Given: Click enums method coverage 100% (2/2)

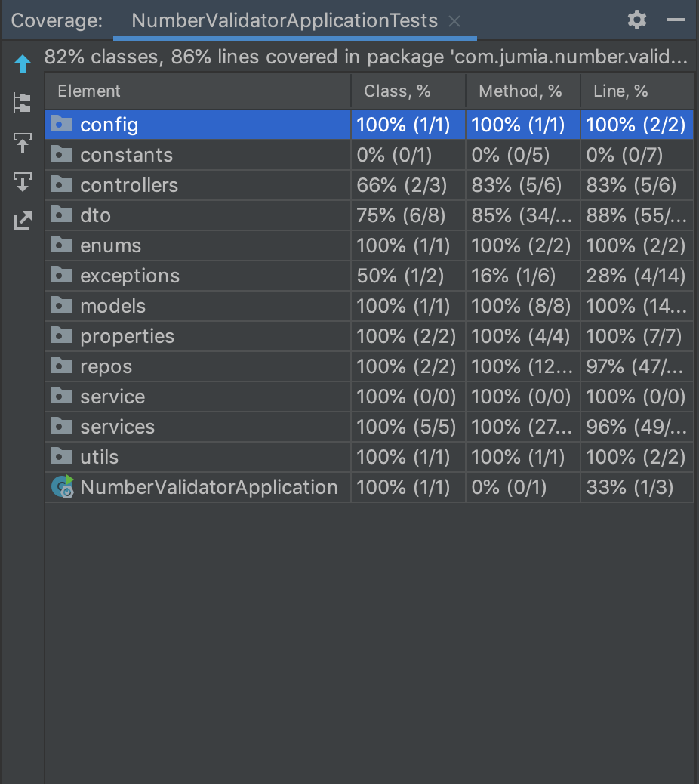Looking at the screenshot, I should pyautogui.click(x=521, y=245).
